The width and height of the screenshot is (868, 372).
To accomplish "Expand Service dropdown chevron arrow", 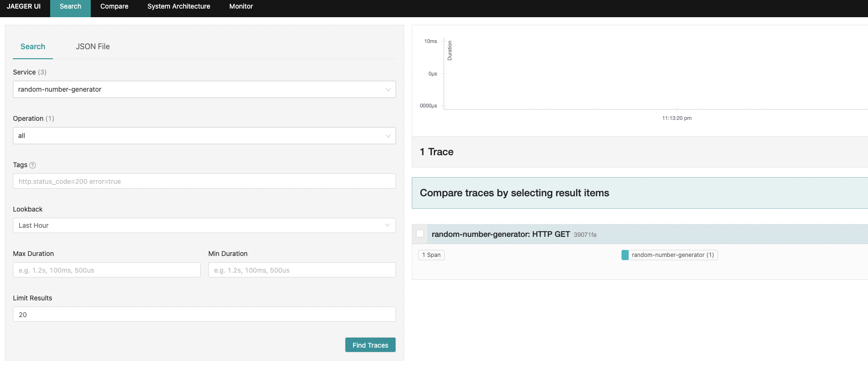I will (x=388, y=90).
